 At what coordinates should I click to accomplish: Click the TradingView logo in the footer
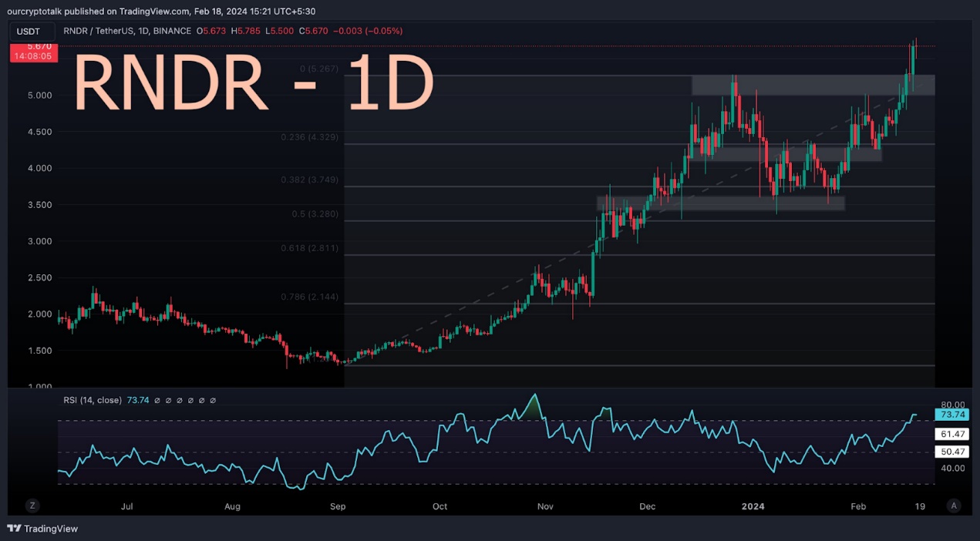point(43,529)
